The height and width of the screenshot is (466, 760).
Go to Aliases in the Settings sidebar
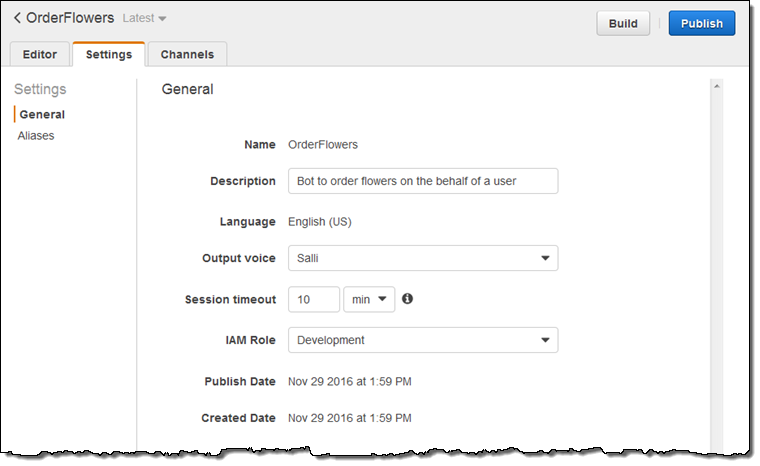point(36,135)
